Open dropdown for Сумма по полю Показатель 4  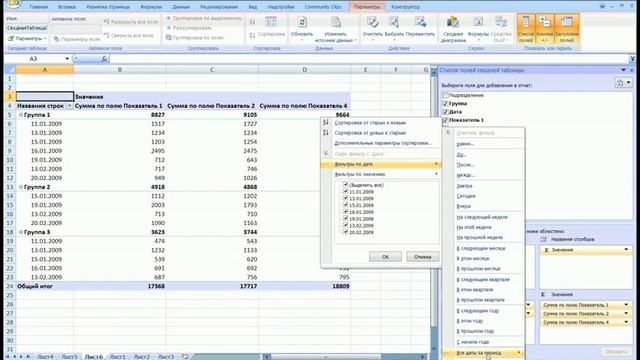626,322
